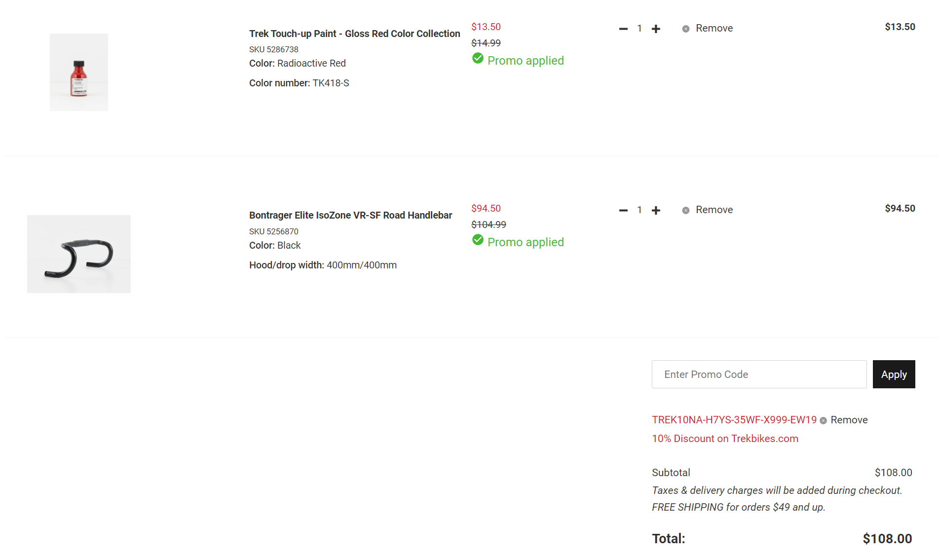Click Remove text for Gloss Red paint
The width and height of the screenshot is (939, 560).
(714, 29)
